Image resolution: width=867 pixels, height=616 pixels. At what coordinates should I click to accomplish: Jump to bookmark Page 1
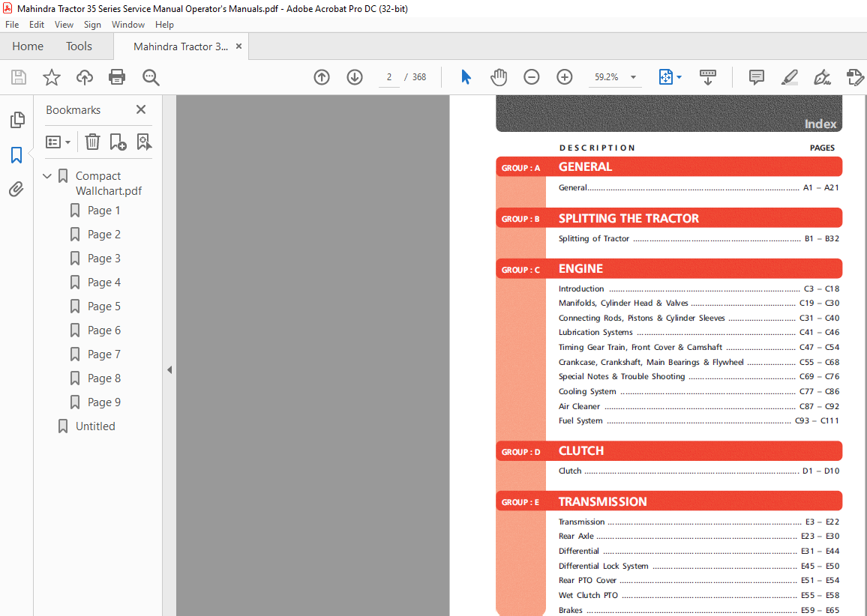(103, 211)
